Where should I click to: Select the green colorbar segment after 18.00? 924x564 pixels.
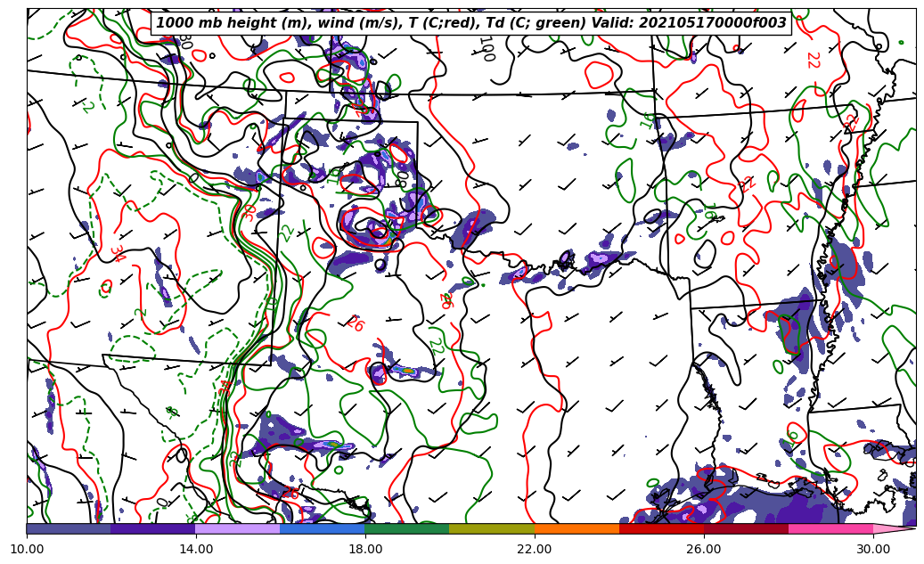[x=407, y=528]
